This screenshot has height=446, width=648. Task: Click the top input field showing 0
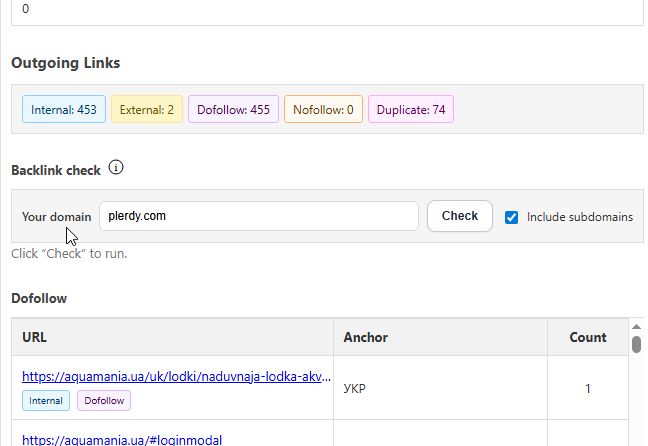[320, 9]
